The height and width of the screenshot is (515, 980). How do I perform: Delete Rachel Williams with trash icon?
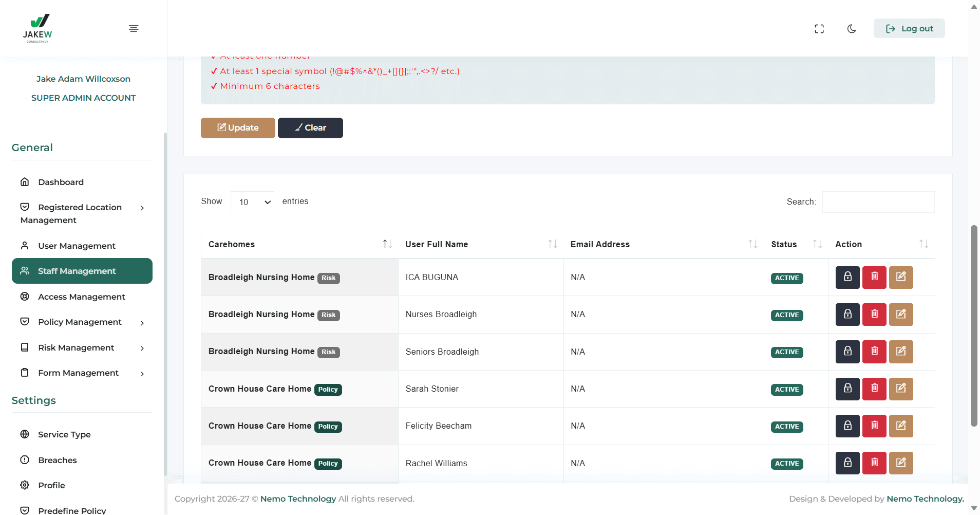[x=874, y=463]
